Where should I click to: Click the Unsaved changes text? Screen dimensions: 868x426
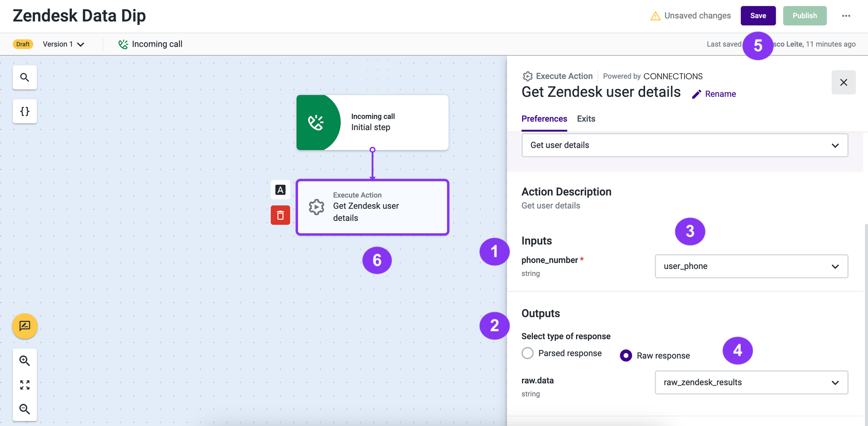[x=697, y=16]
